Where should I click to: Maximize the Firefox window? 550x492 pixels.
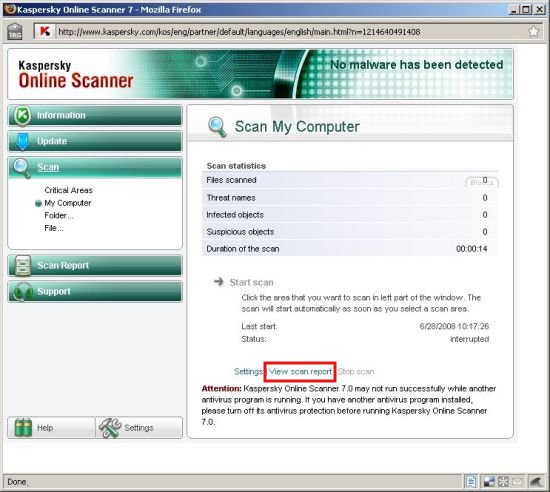[526, 9]
